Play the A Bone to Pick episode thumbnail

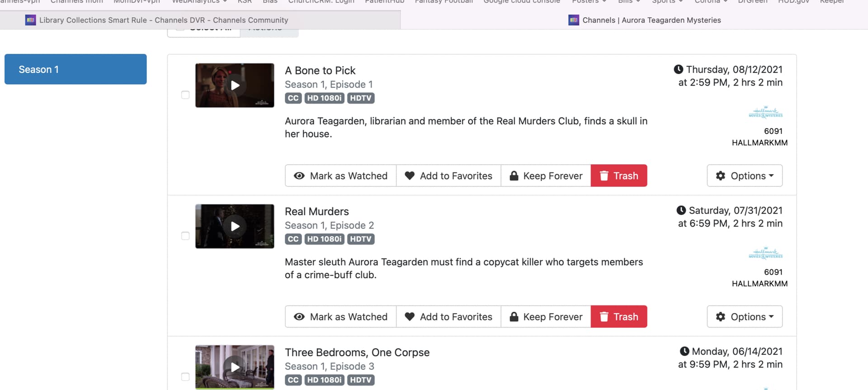coord(235,86)
